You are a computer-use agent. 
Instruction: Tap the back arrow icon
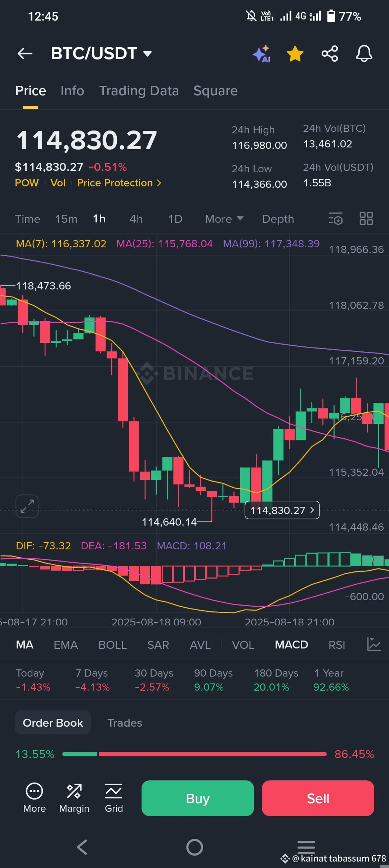[25, 54]
